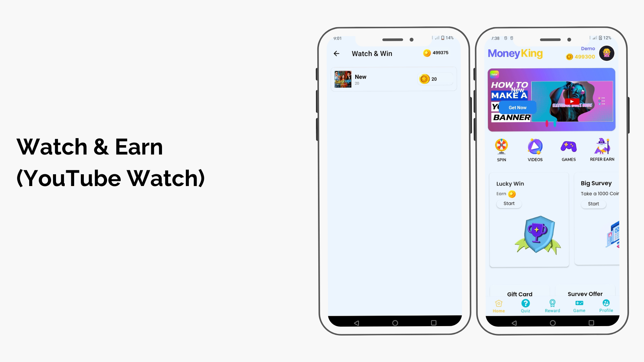Viewport: 644px width, 362px height.
Task: Expand the Survey Offer section
Action: click(585, 294)
